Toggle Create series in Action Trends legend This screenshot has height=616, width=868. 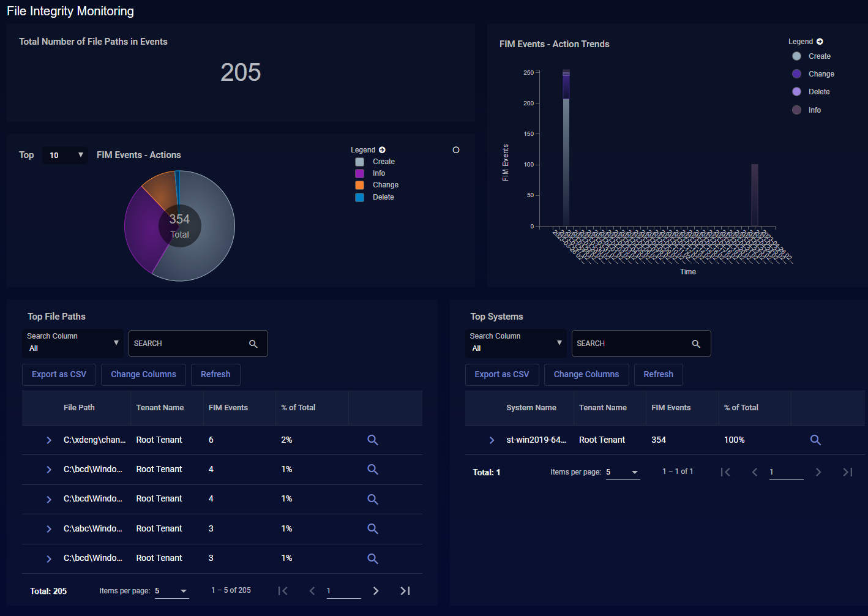coord(797,56)
